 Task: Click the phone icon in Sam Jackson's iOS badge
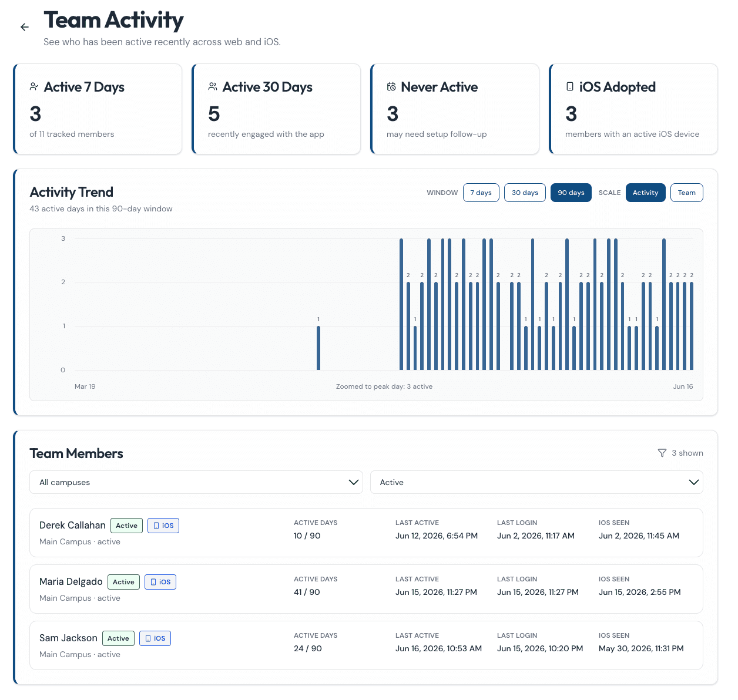coord(148,638)
